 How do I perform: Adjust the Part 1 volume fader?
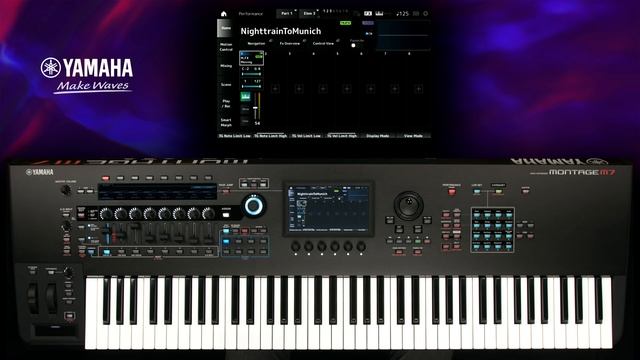point(256,107)
